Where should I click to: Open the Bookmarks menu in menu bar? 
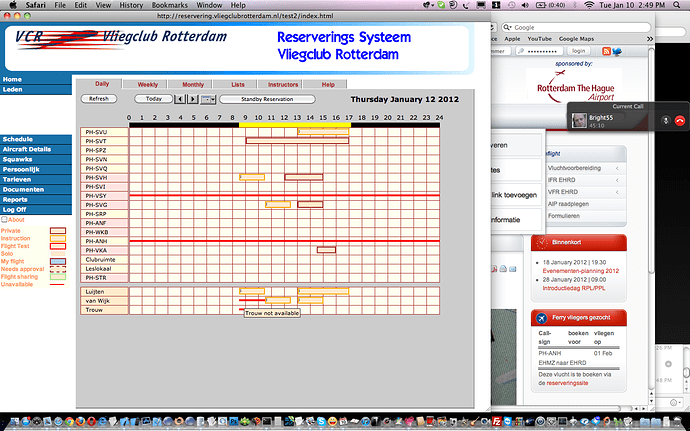click(169, 5)
